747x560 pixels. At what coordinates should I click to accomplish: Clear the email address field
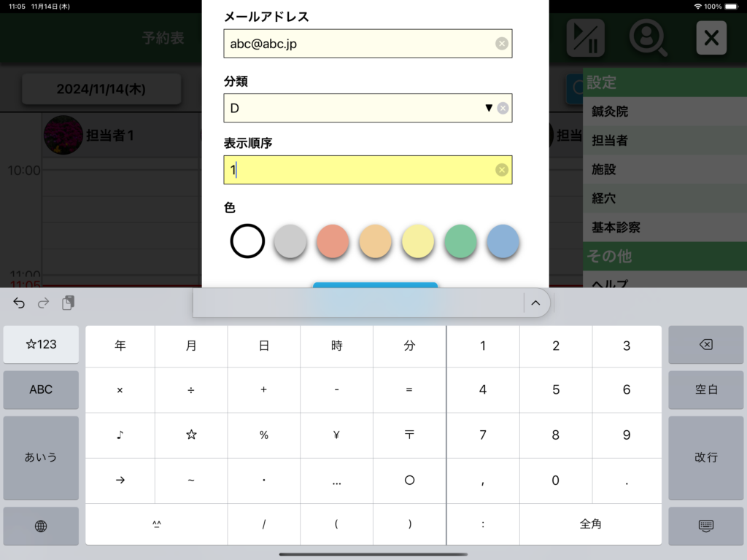tap(501, 44)
